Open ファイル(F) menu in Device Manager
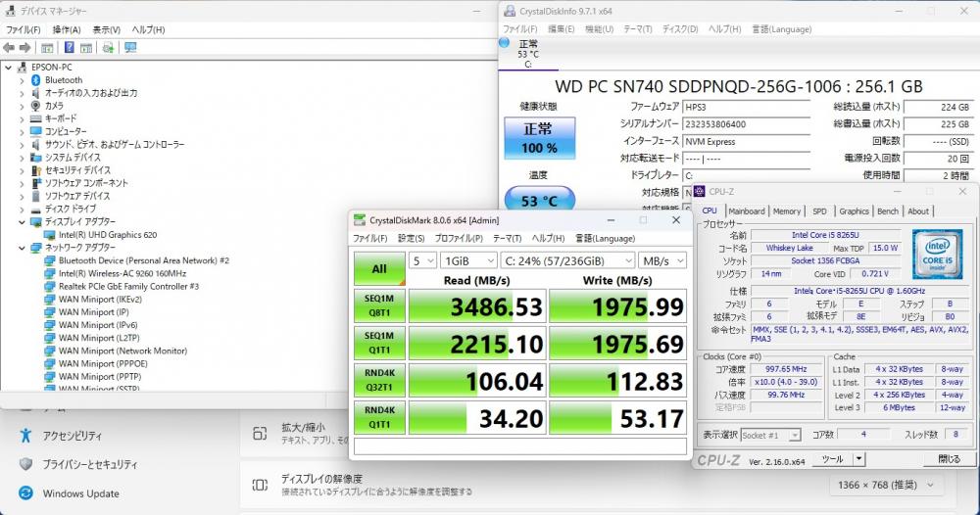Screen dimensions: 980x515 [24, 29]
